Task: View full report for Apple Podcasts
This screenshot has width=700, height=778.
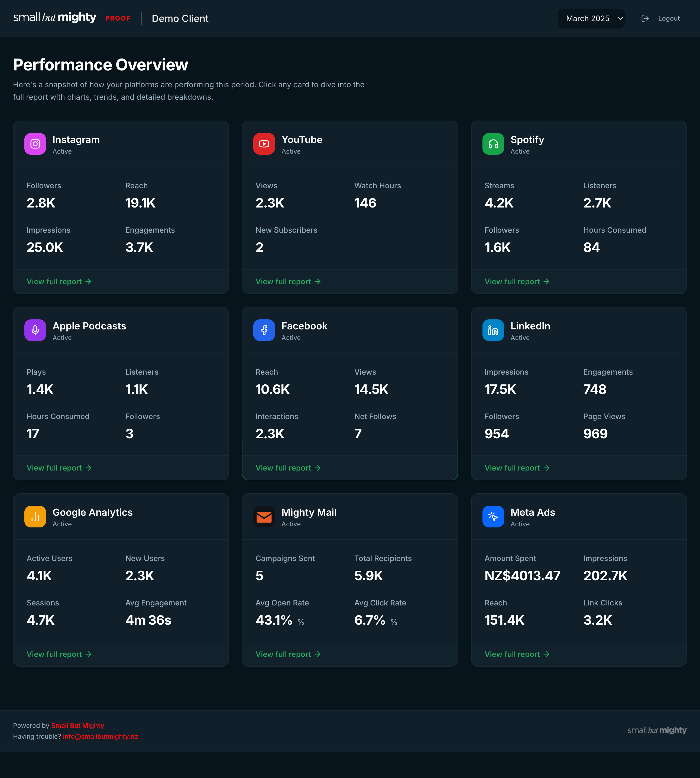Action: (x=59, y=468)
